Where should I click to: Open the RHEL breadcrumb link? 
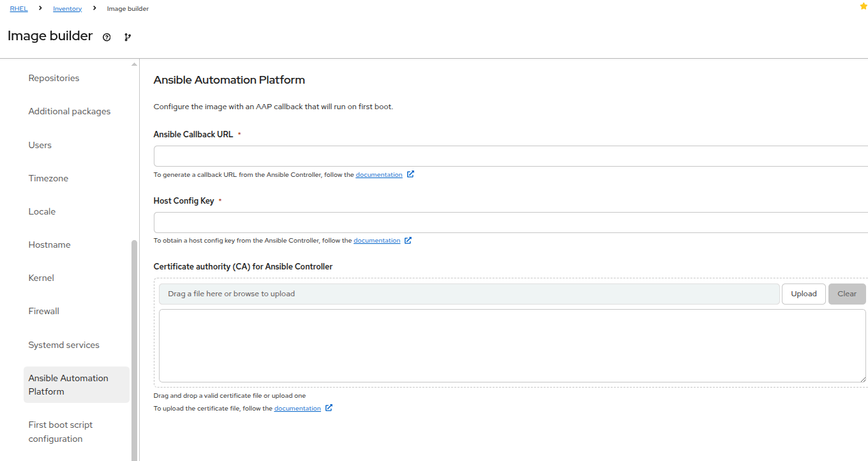click(19, 9)
